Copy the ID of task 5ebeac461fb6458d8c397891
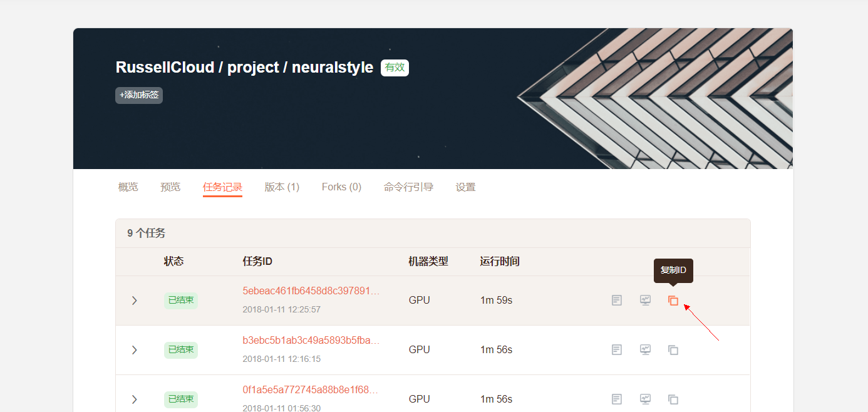The height and width of the screenshot is (412, 868). 673,301
